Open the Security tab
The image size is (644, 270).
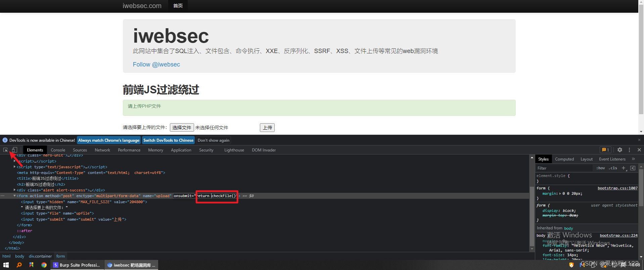pos(206,150)
